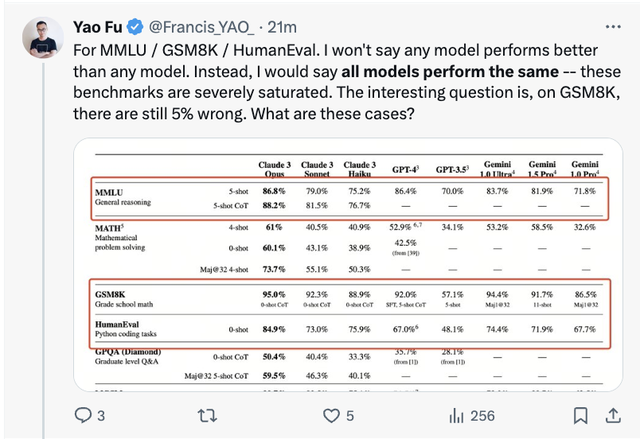Open view analytics bar chart icon
Image resolution: width=640 pixels, height=439 pixels.
[x=456, y=414]
